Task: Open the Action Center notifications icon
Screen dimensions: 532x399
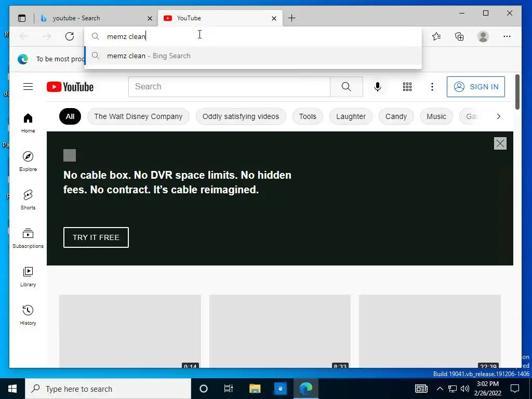Action: coord(515,389)
